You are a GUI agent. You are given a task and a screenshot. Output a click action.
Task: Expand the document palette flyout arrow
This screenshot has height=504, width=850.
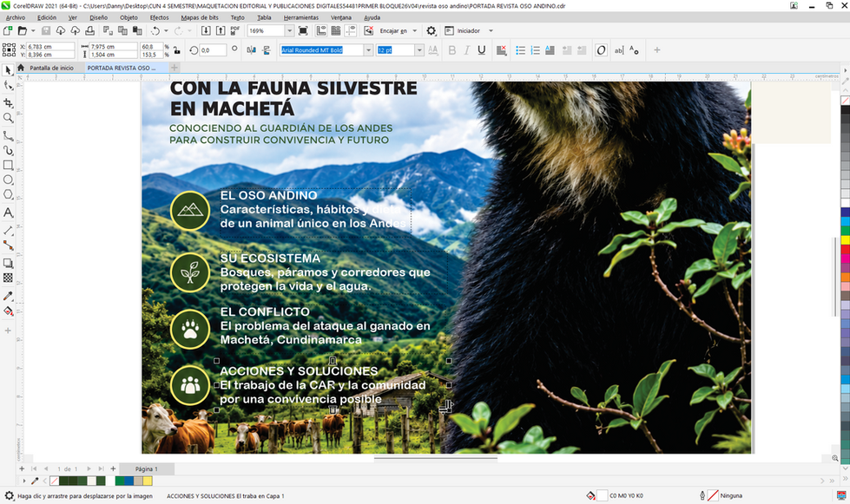pos(23,481)
